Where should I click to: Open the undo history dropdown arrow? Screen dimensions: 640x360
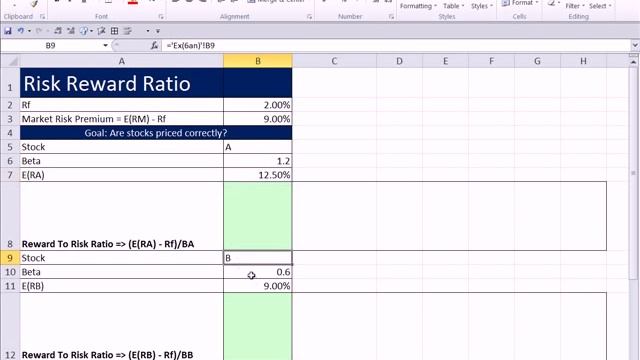click(29, 31)
